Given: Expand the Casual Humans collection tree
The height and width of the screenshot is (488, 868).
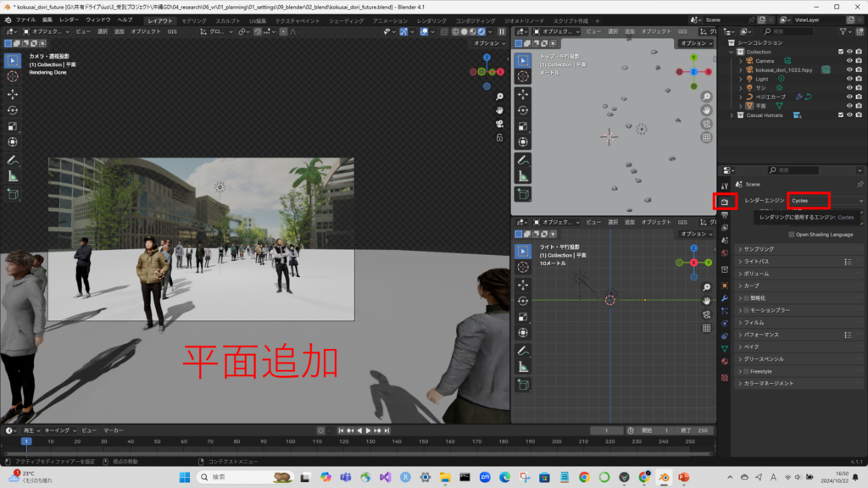Looking at the screenshot, I should pyautogui.click(x=733, y=115).
